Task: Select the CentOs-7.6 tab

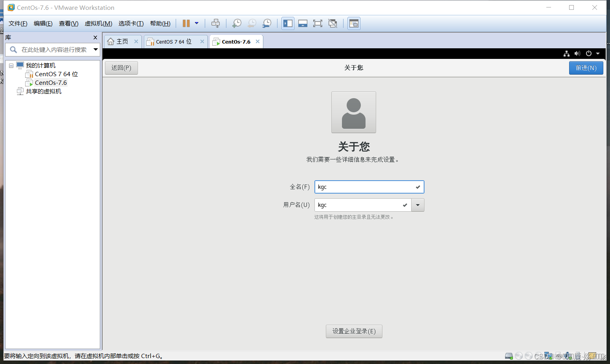Action: click(x=236, y=42)
